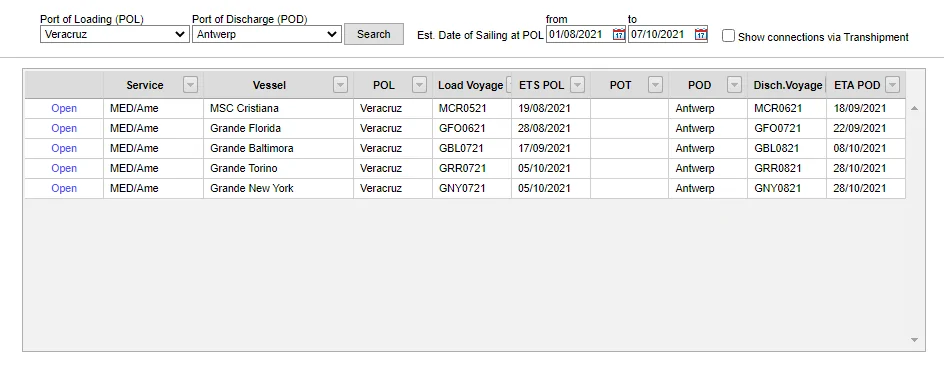The image size is (944, 367).
Task: Sort by the Load Voyage column header
Action: [x=470, y=85]
